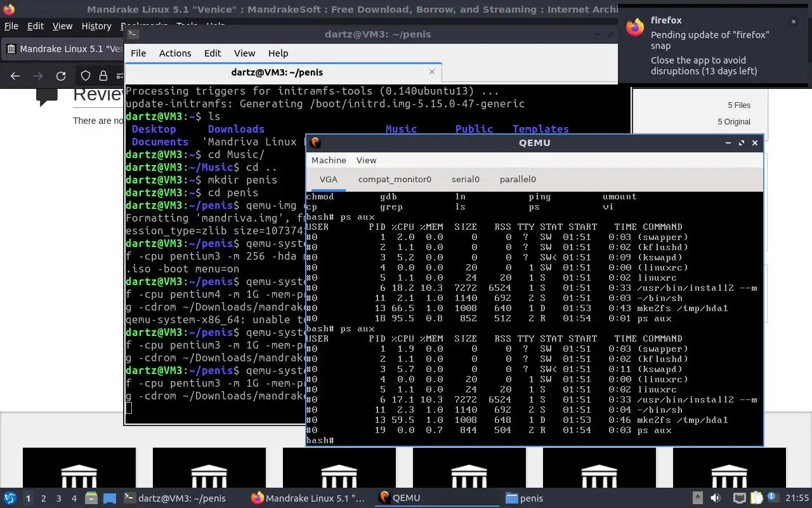The width and height of the screenshot is (812, 508).
Task: Open Firefox's History menu
Action: point(96,26)
